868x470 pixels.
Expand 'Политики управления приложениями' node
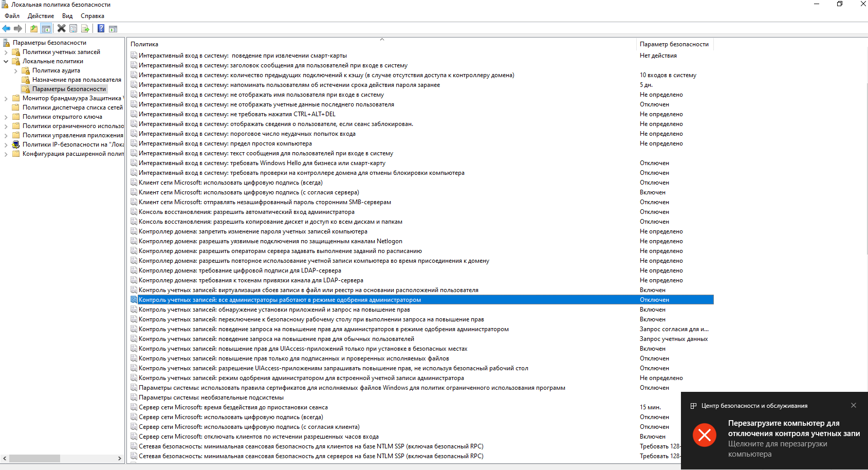point(6,135)
